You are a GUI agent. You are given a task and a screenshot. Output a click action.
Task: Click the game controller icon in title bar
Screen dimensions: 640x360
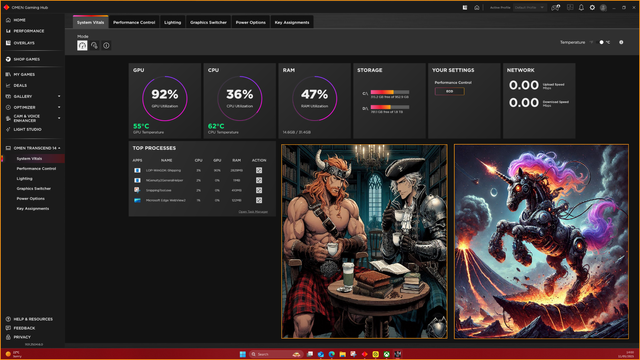tap(555, 7)
